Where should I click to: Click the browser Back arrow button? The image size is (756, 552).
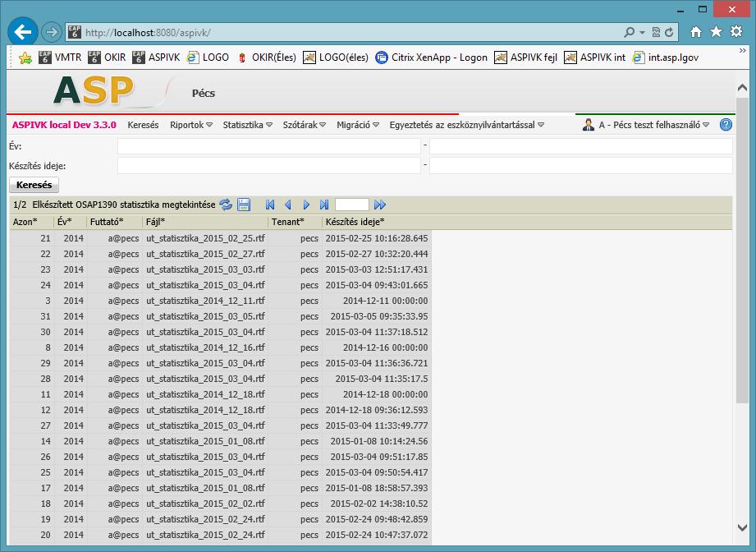(23, 32)
